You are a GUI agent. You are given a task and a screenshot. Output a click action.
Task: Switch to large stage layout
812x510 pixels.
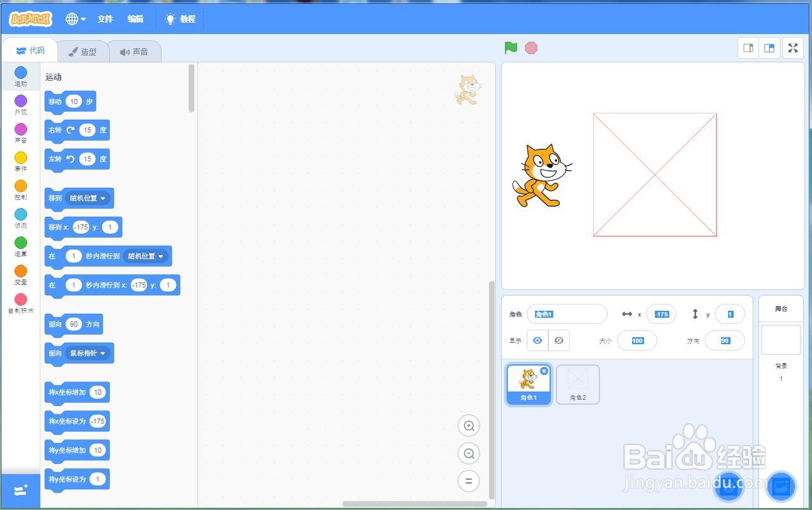[x=769, y=48]
